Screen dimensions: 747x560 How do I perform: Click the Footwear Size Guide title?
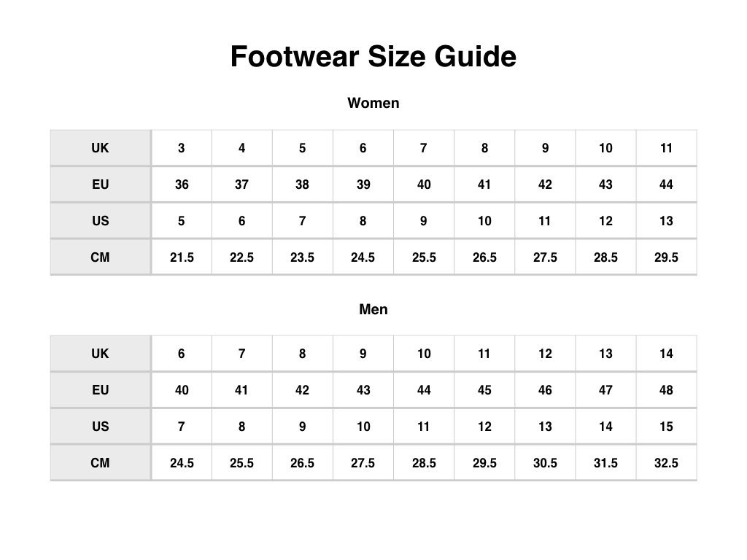373,56
